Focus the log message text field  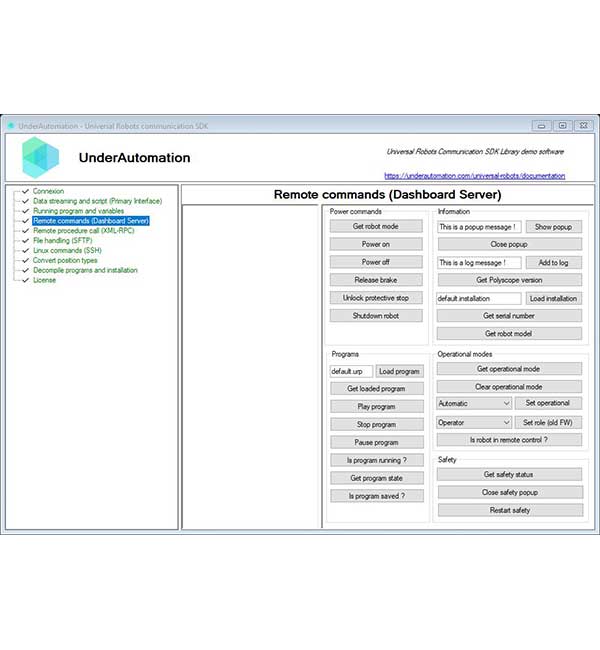coord(479,262)
